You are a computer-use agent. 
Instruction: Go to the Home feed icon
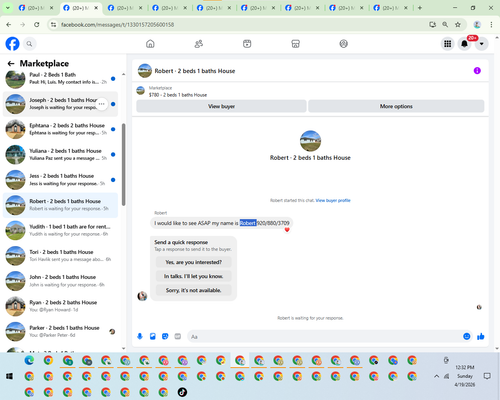(150, 44)
